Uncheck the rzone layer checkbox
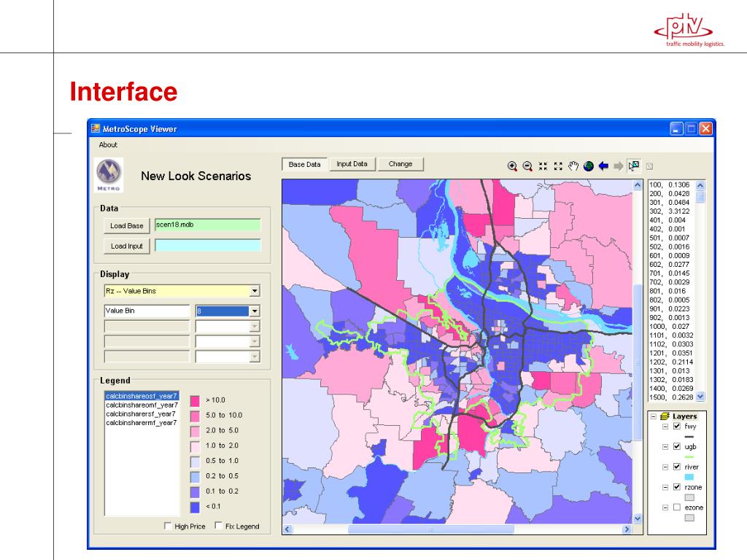747x560 pixels. point(677,487)
